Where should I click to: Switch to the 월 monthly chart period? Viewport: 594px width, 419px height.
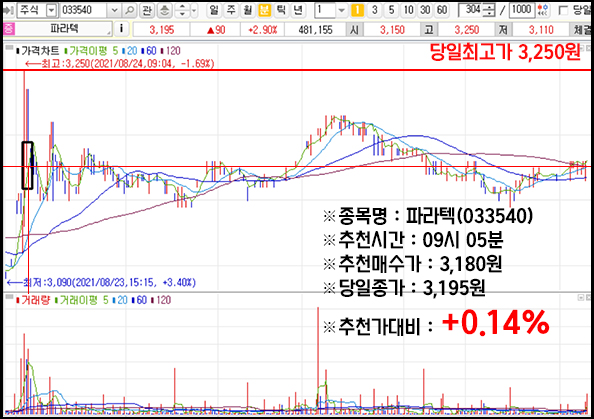[x=247, y=10]
